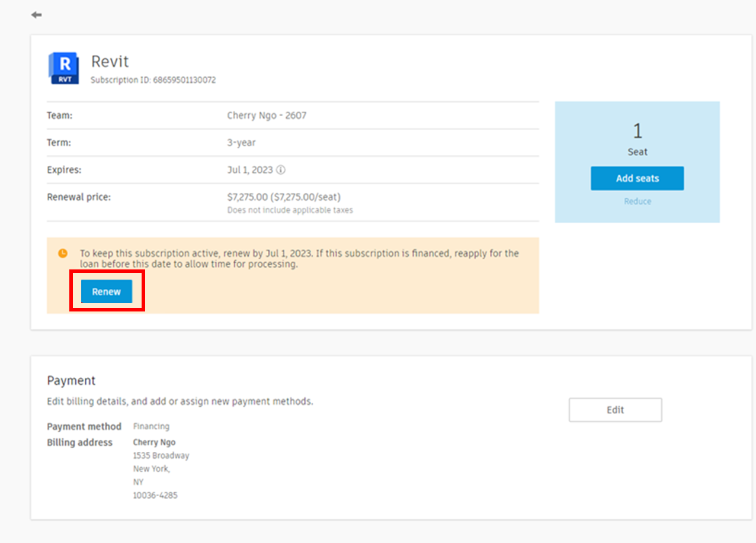Viewport: 756px width, 543px height.
Task: Click the 3-year term value
Action: (241, 143)
